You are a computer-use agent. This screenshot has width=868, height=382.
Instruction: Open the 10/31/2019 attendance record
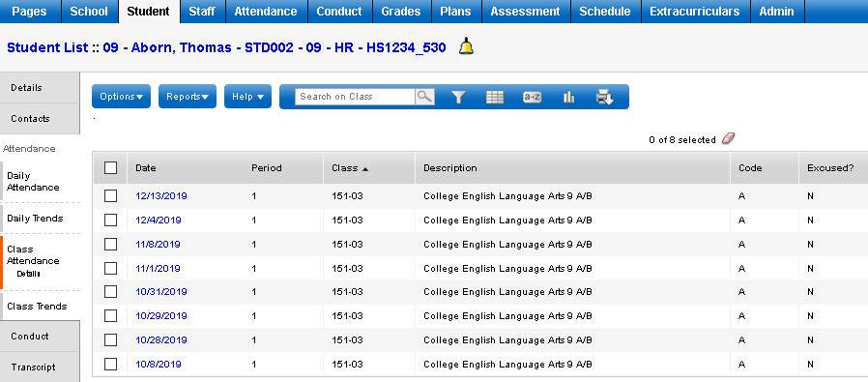point(161,292)
